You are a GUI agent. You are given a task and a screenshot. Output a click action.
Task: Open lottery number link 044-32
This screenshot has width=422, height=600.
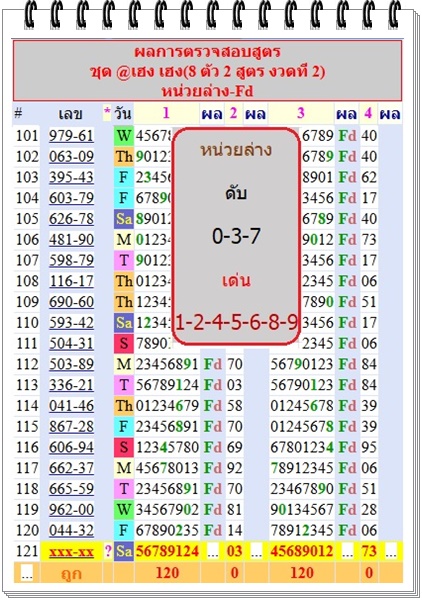point(71,530)
